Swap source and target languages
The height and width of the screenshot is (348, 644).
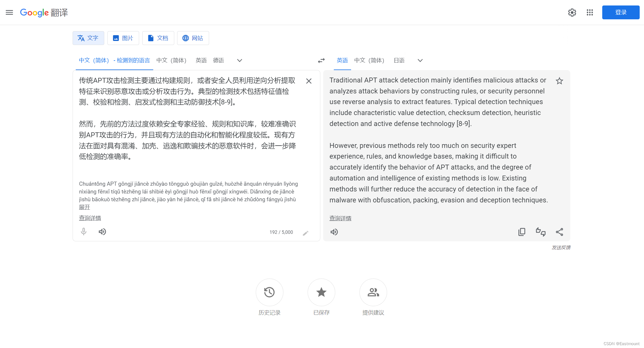[321, 61]
